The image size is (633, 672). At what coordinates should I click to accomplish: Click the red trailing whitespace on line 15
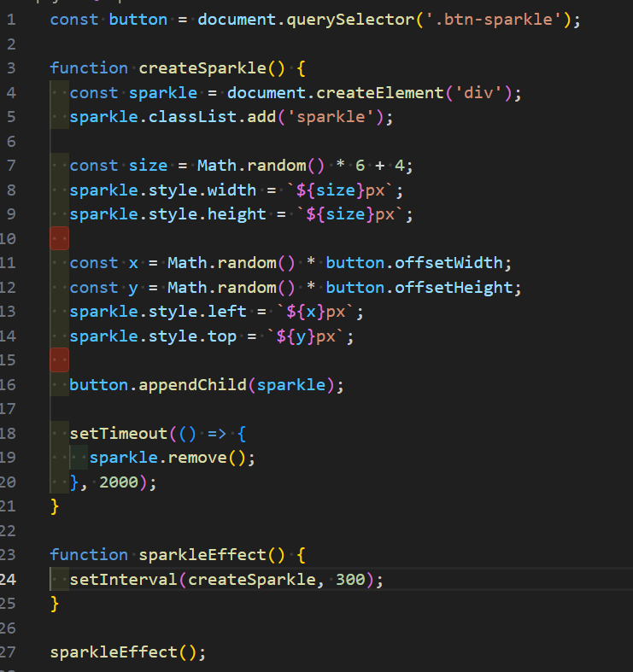pos(60,360)
